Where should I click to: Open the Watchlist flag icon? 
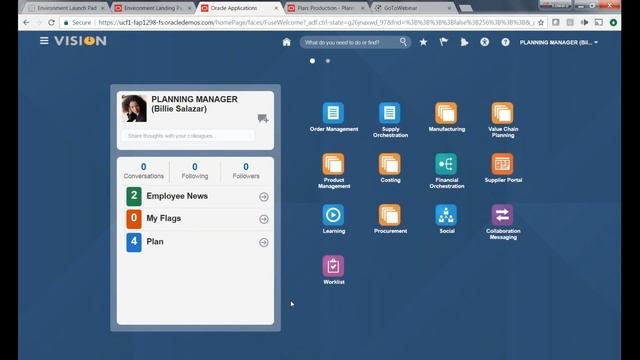pos(444,42)
